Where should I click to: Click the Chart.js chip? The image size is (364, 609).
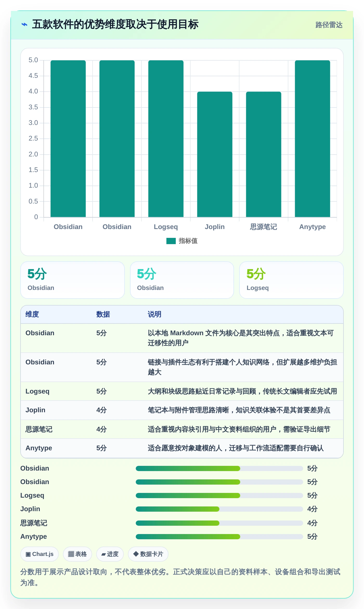(x=40, y=554)
